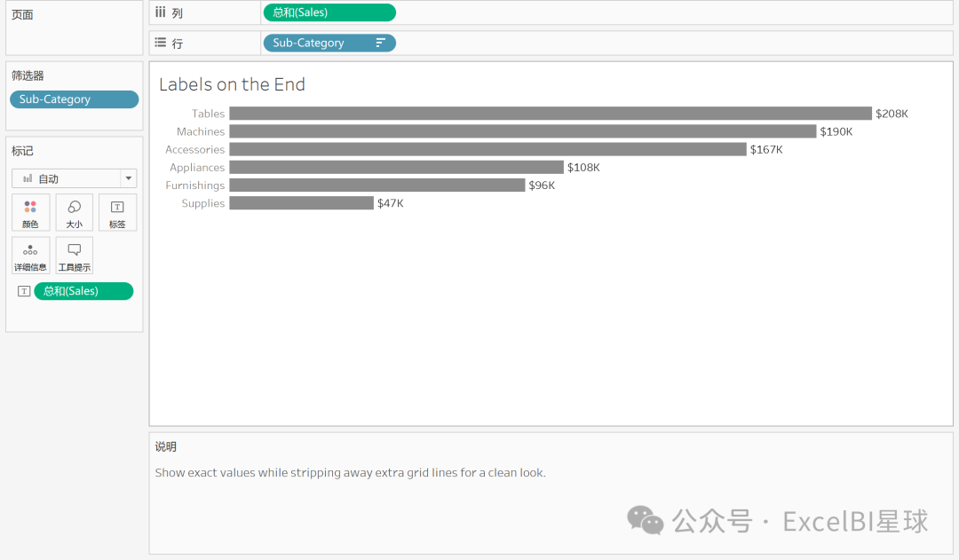Select SUM(Sales) pill in Marks card

[83, 291]
